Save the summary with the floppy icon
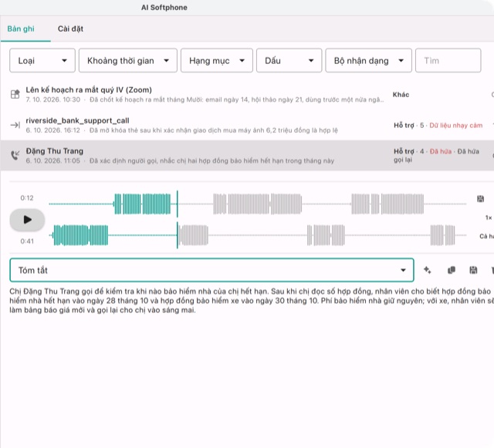 [x=473, y=270]
